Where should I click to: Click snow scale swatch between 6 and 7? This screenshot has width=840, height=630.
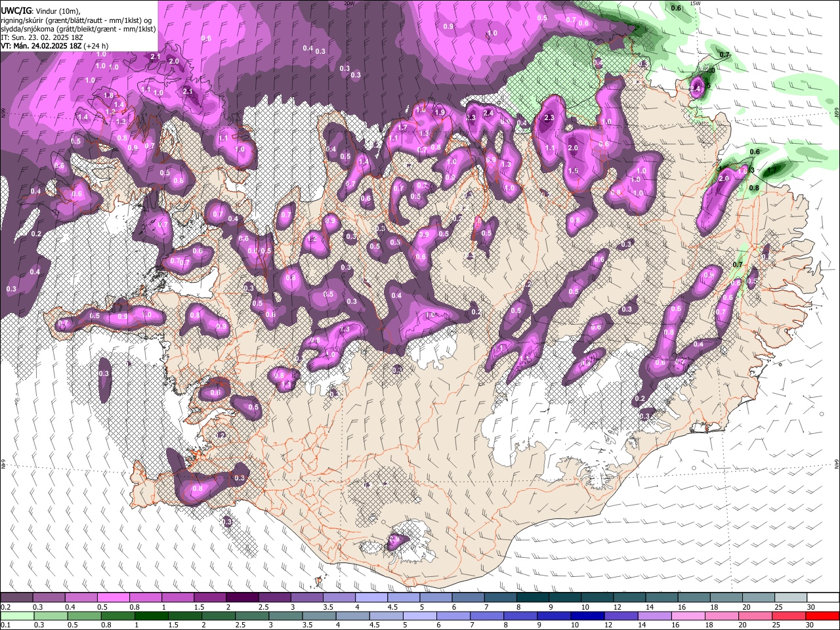pos(468,598)
